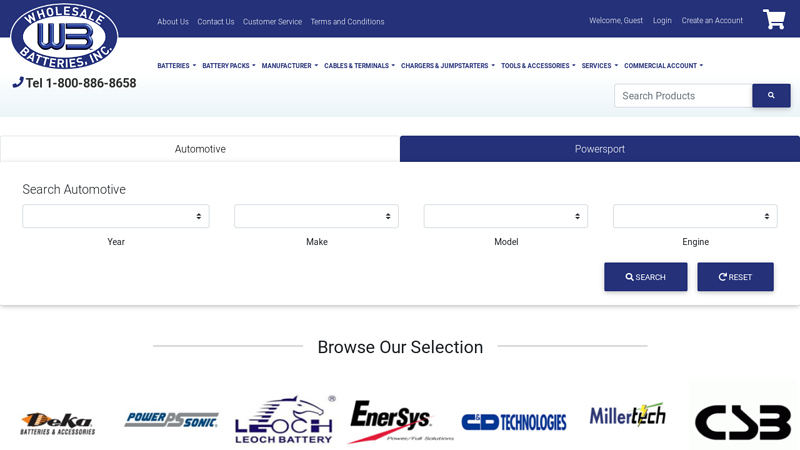Image resolution: width=800 pixels, height=450 pixels.
Task: Click the Browse Our Selection heading
Action: point(400,347)
